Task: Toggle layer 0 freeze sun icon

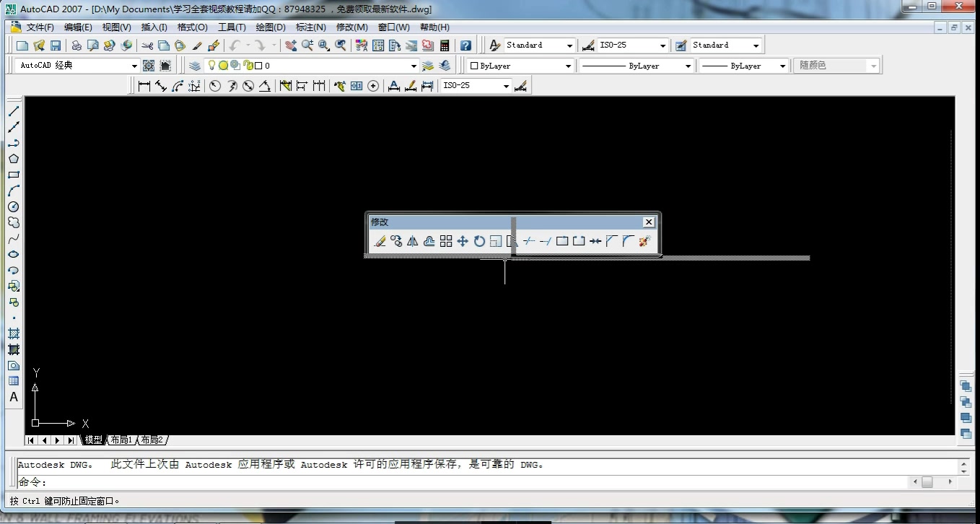Action: point(223,66)
